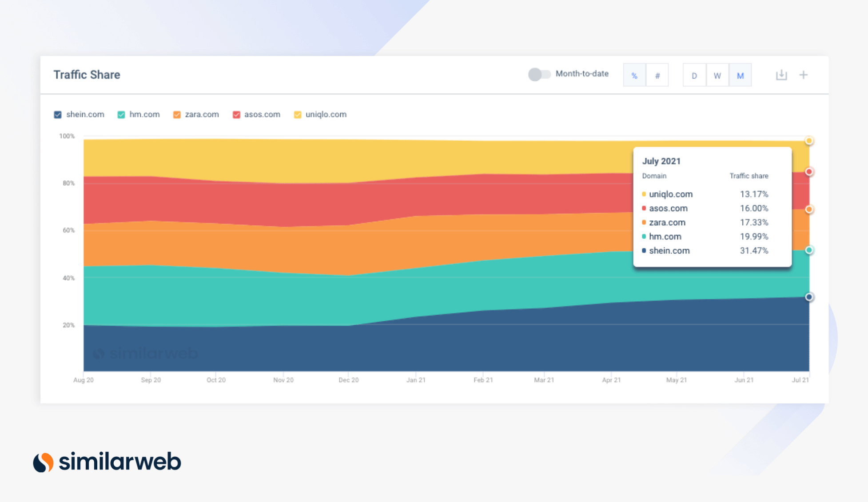The image size is (868, 502).
Task: Select weekly granularity W
Action: [717, 76]
